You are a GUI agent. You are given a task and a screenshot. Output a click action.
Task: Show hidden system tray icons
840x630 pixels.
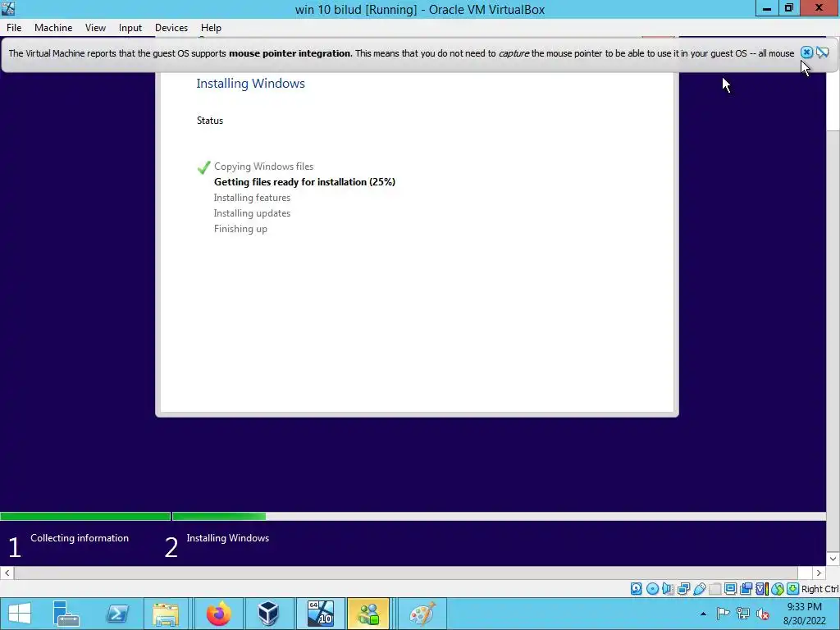click(703, 614)
